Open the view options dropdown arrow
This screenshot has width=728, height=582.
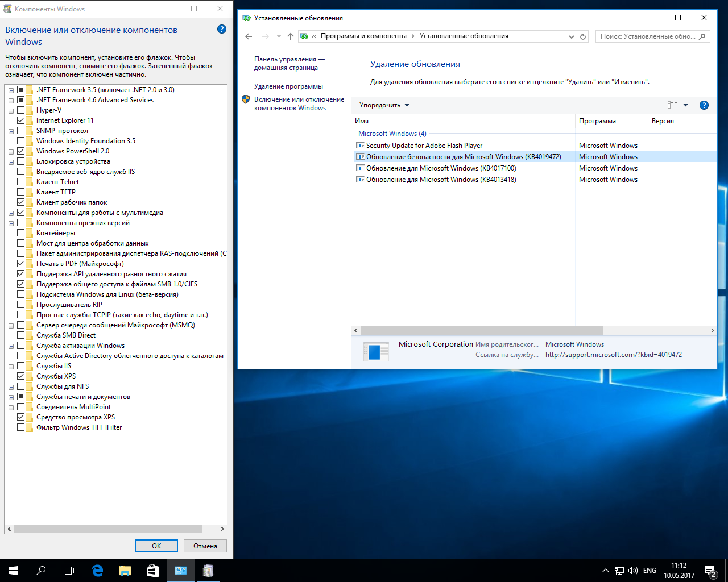point(685,105)
